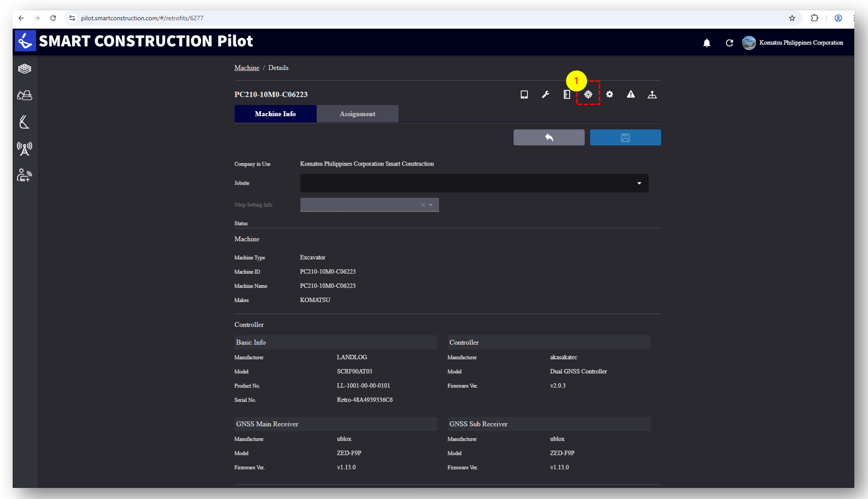Open the Ntrip Setting Info dropdown arrow
The height and width of the screenshot is (499, 868).
pos(431,205)
